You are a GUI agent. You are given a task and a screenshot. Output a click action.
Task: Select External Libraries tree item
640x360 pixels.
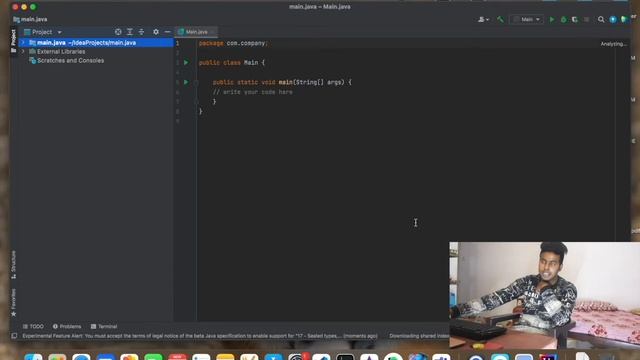[x=61, y=52]
